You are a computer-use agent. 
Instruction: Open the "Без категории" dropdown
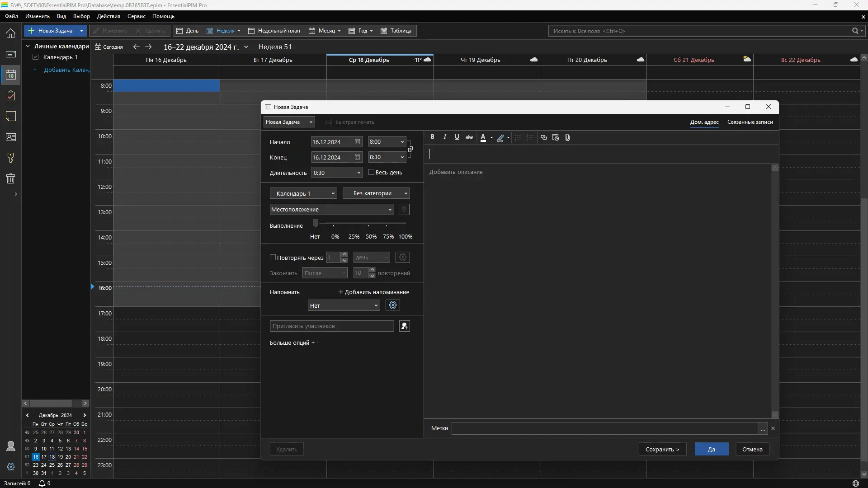coord(376,193)
